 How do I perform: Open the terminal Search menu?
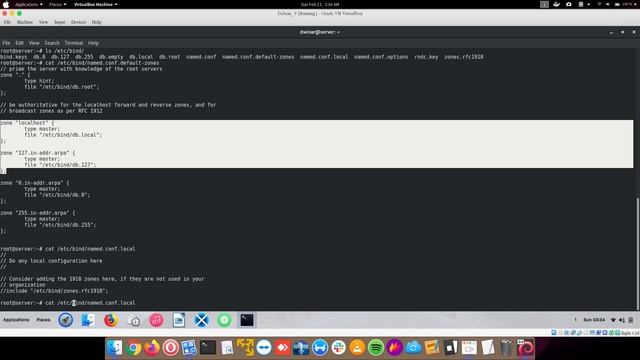52,43
